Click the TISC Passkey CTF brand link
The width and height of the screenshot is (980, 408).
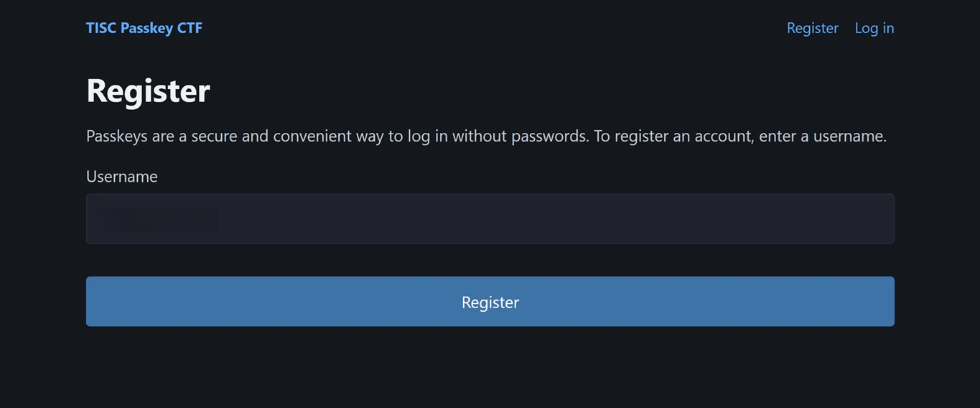144,28
